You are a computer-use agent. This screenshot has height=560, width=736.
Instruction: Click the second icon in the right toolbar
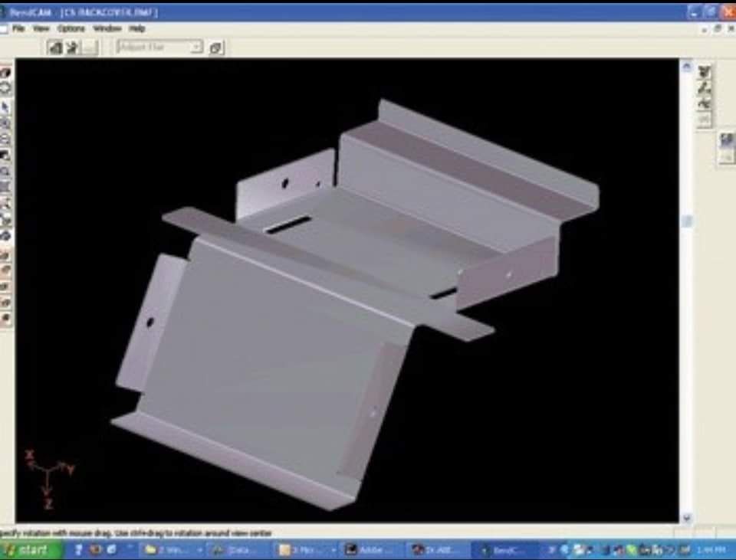(x=704, y=87)
